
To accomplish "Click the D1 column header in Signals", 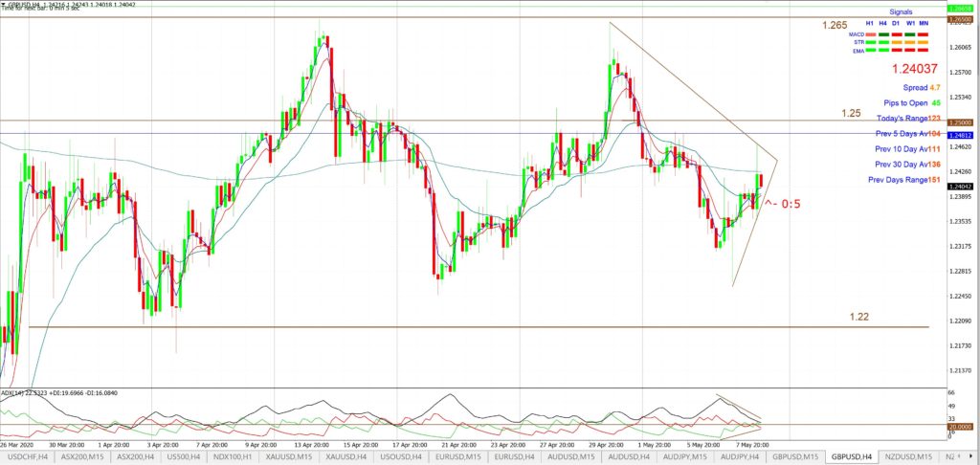I will click(x=896, y=23).
